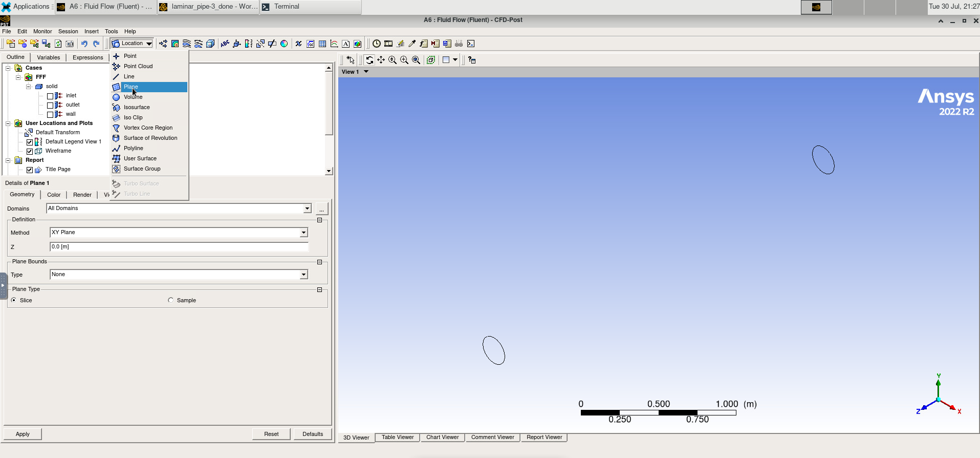Uncheck the Title Page checkbox

coord(30,170)
